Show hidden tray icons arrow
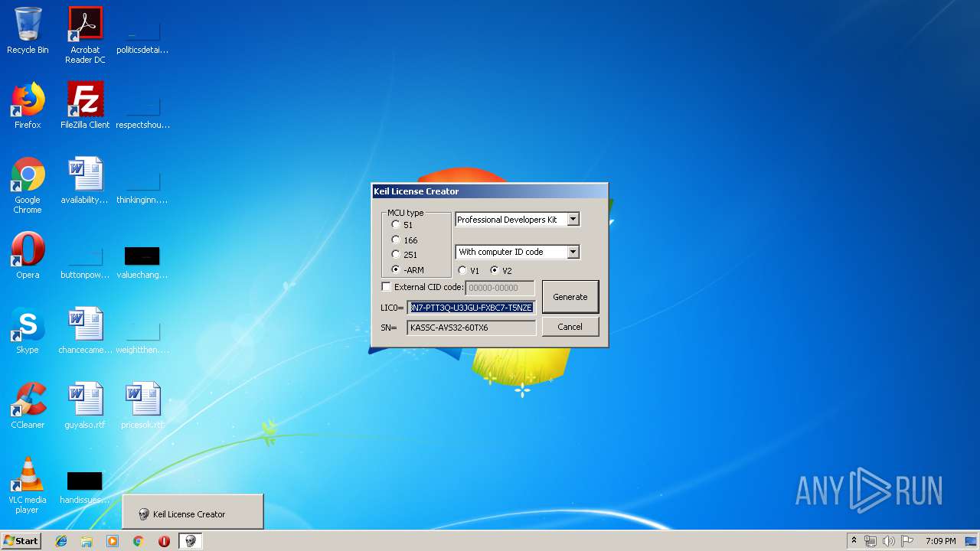Screen dimensions: 980x551 (854, 541)
